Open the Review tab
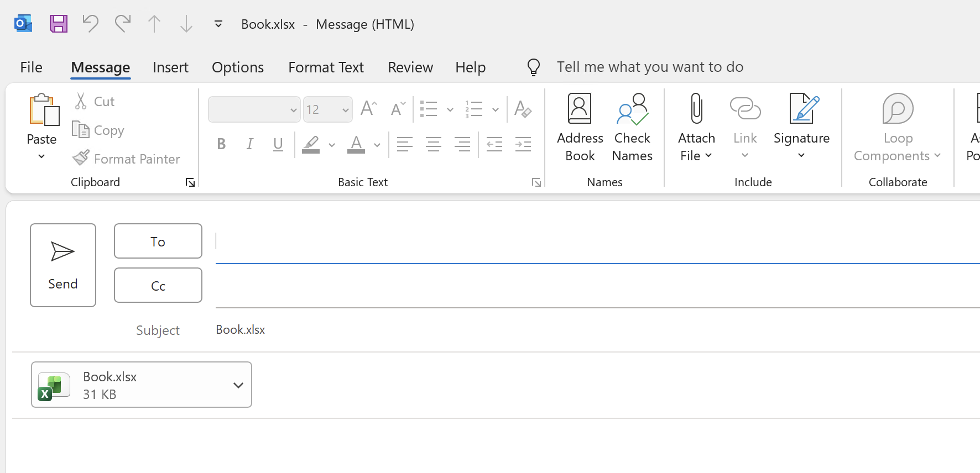Image resolution: width=980 pixels, height=473 pixels. (410, 67)
